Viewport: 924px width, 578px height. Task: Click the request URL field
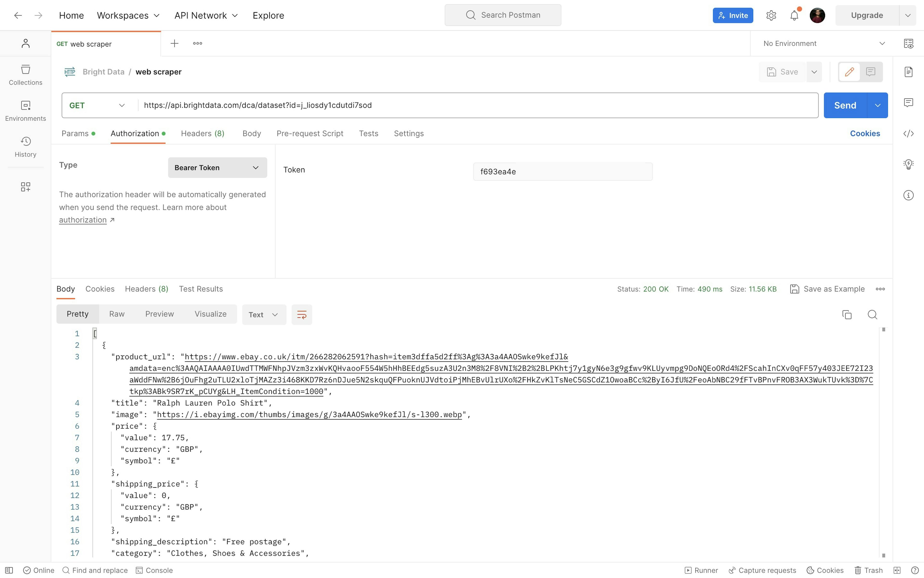[478, 105]
